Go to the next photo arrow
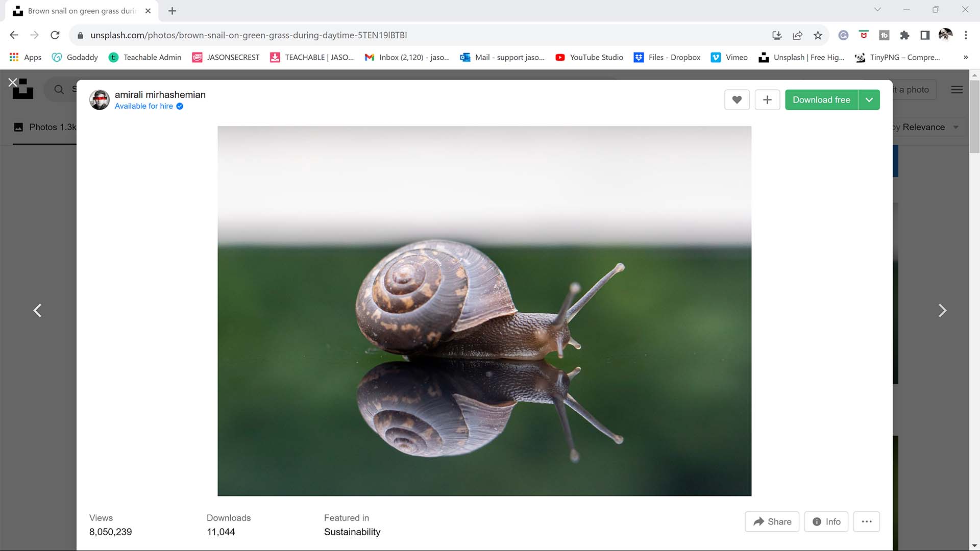980x551 pixels. pyautogui.click(x=942, y=310)
